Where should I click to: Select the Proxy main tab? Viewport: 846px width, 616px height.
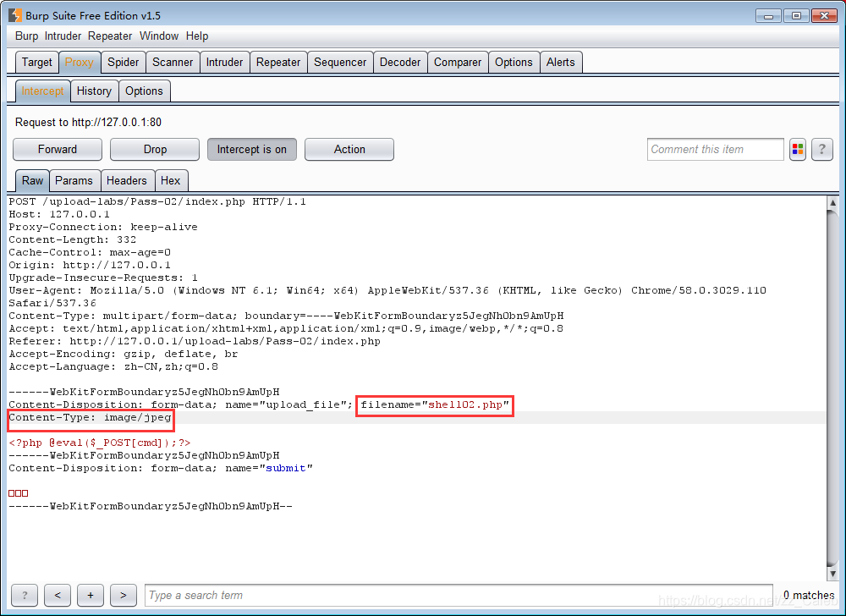click(80, 63)
